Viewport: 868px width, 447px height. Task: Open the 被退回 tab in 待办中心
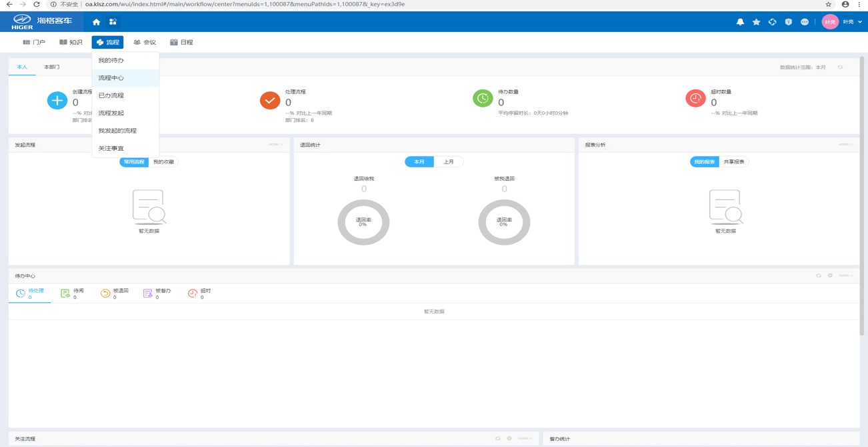coord(115,293)
